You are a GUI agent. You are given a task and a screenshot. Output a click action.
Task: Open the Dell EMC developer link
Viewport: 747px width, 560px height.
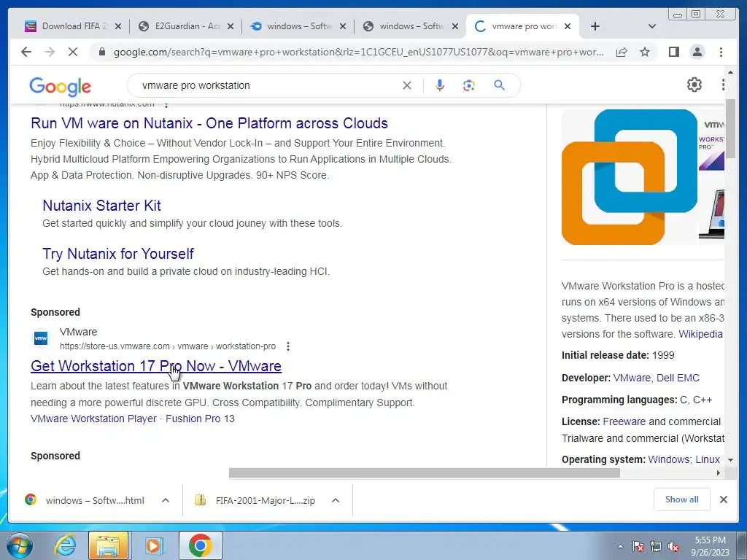(678, 378)
